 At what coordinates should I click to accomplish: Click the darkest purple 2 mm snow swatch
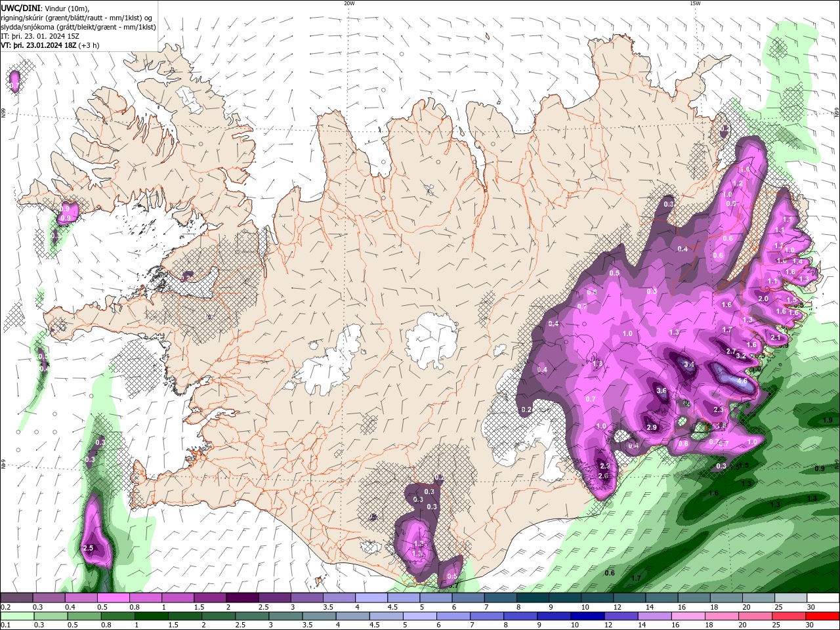click(x=242, y=598)
